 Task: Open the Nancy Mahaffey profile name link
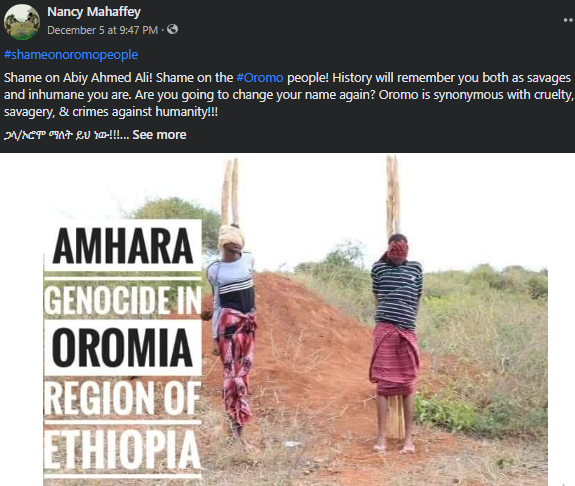[x=94, y=12]
